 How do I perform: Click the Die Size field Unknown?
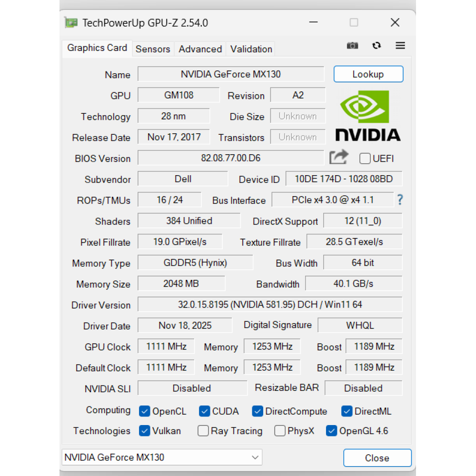[298, 116]
